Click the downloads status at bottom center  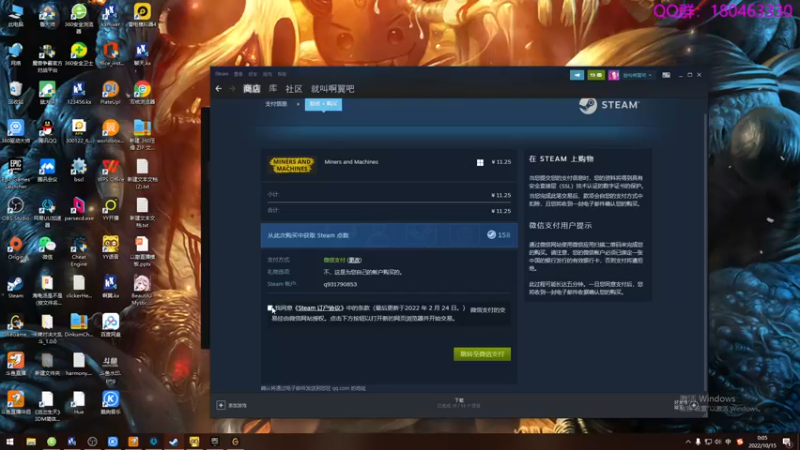tap(459, 403)
